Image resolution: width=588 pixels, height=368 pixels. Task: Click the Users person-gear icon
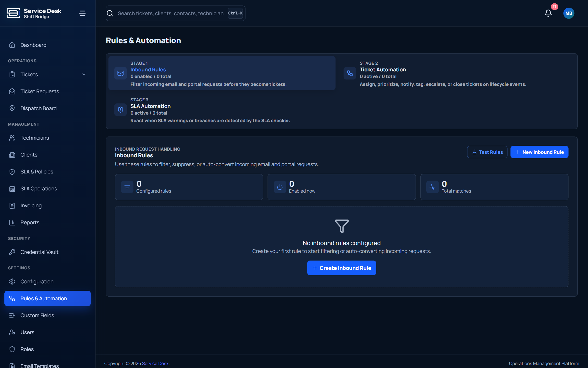pyautogui.click(x=12, y=332)
